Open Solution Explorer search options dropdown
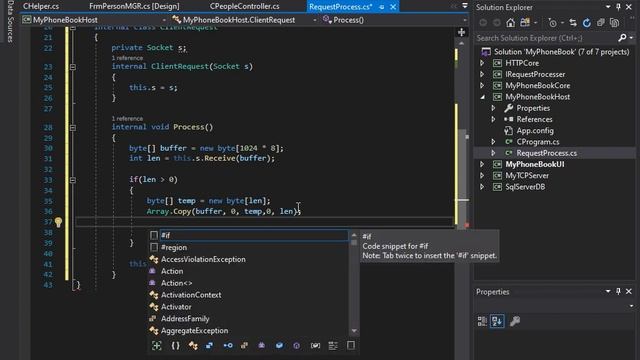 [x=631, y=38]
